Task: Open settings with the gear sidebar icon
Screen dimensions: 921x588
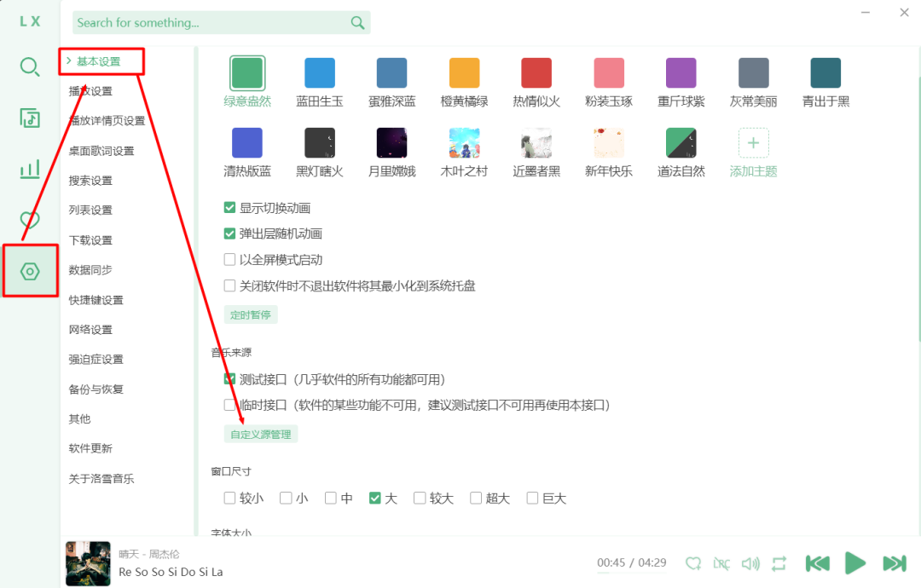Action: [x=30, y=271]
